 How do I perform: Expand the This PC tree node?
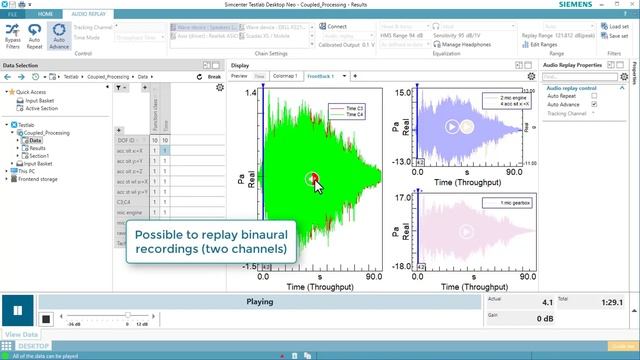click(6, 171)
